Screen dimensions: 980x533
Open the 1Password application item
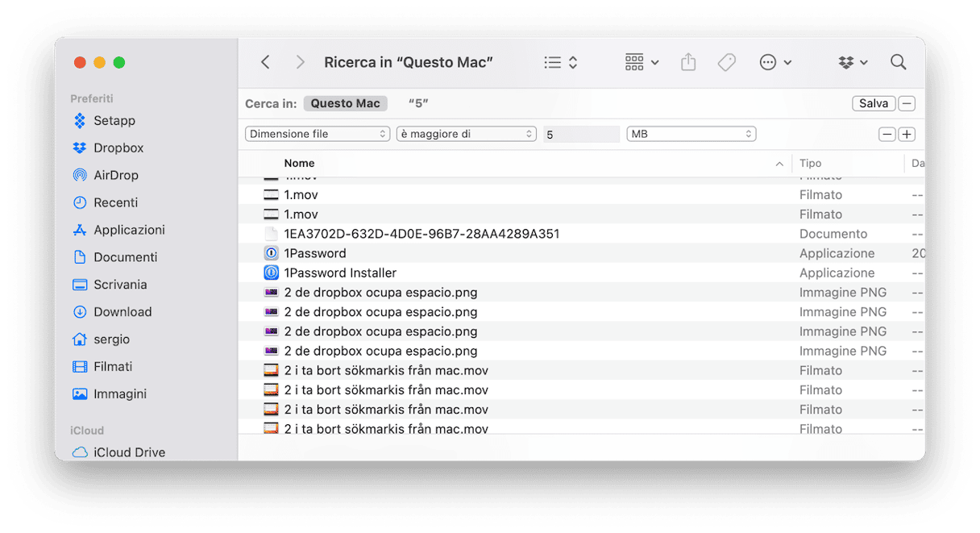click(x=315, y=253)
